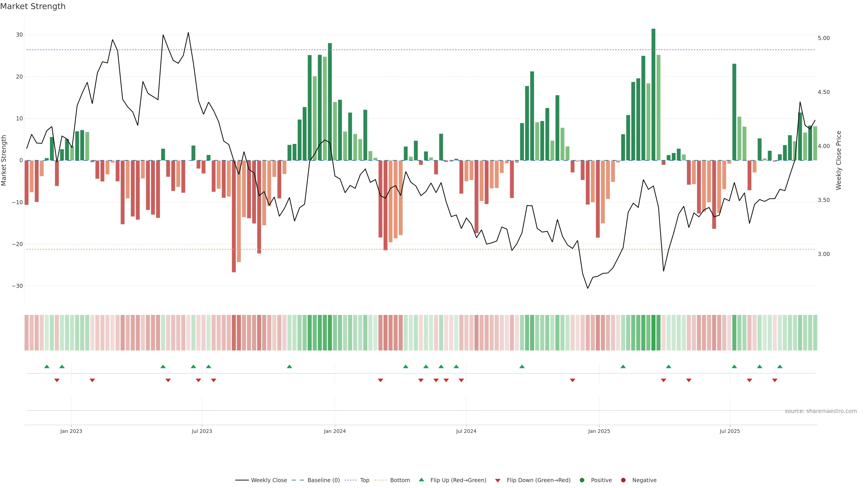Click Flip Up green triangle legend icon
This screenshot has width=868, height=488.
(x=421, y=480)
